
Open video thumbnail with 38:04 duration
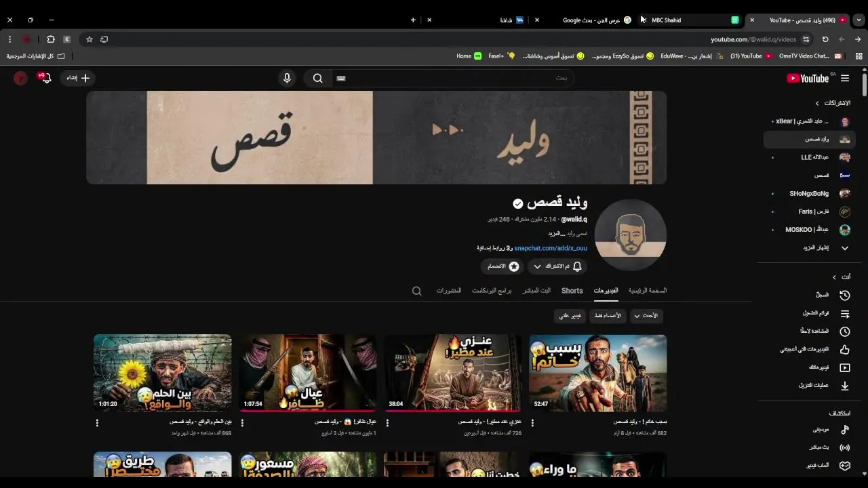point(453,373)
